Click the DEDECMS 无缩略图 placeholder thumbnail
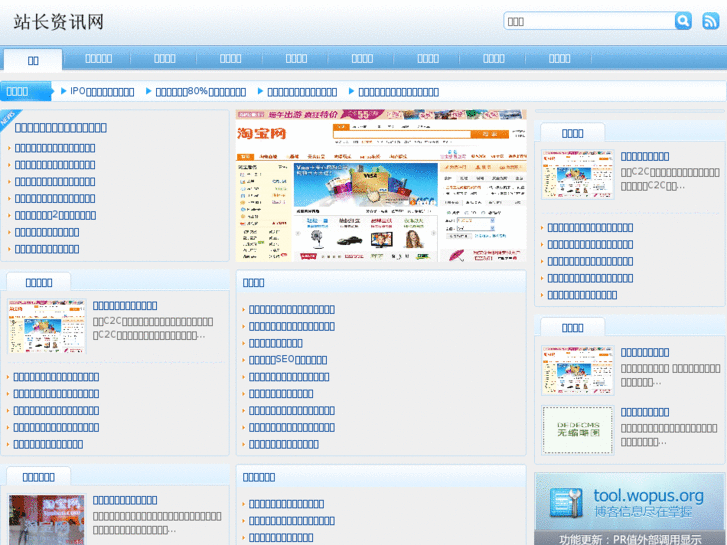 tap(578, 430)
